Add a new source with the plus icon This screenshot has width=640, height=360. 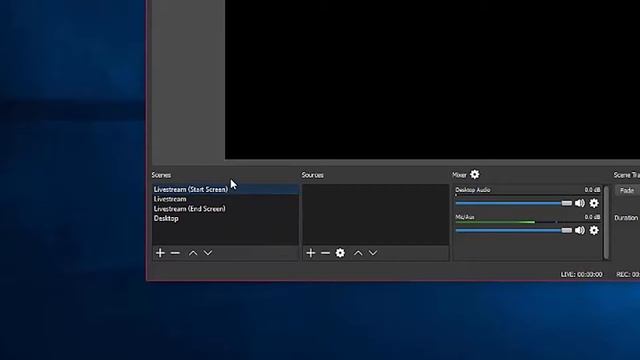(311, 253)
